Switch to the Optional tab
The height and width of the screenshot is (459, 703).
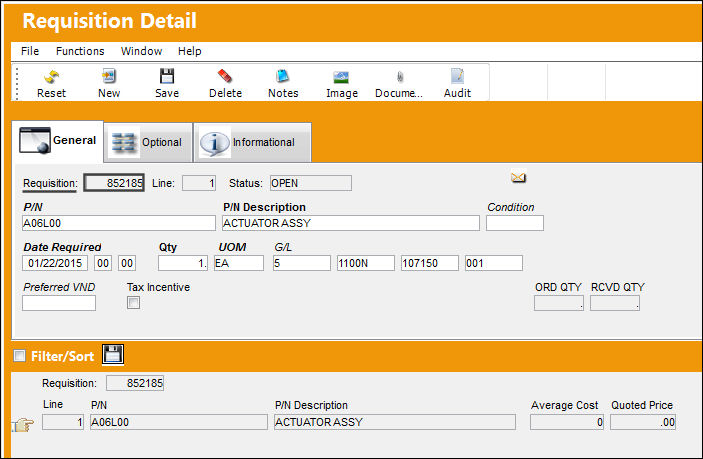click(x=148, y=143)
